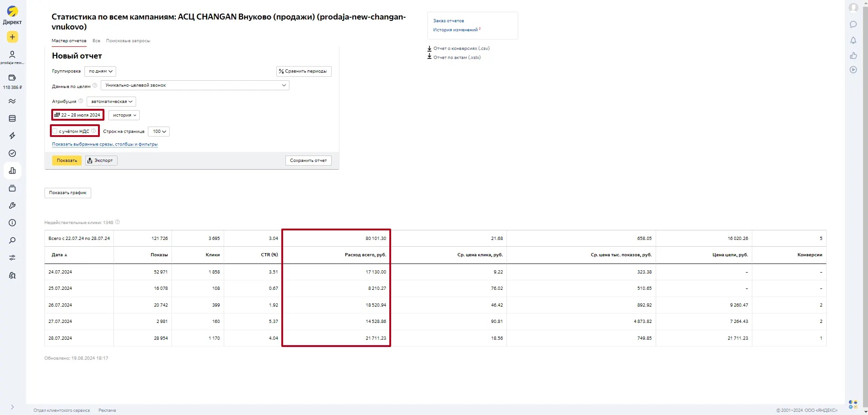Image resolution: width=868 pixels, height=415 pixels.
Task: Enable the 'с учётом НДС' checkbox
Action: [55, 131]
